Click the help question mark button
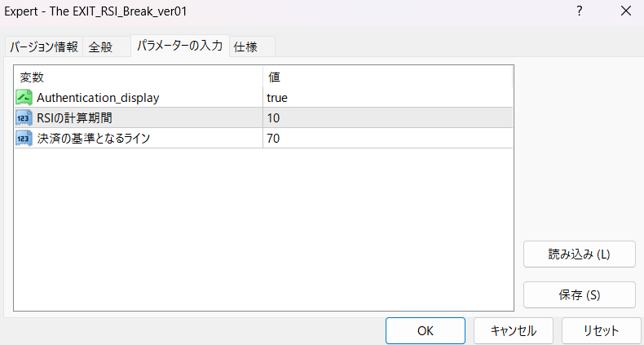644x345 pixels. [580, 11]
